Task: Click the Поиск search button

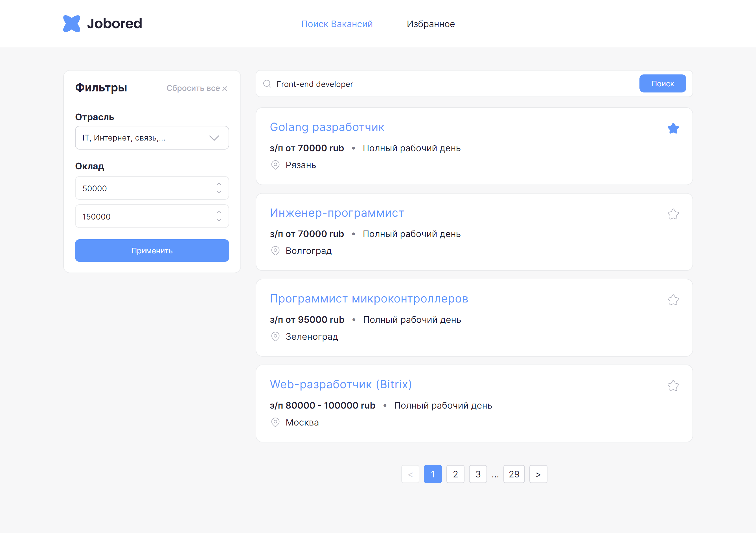Action: [663, 84]
